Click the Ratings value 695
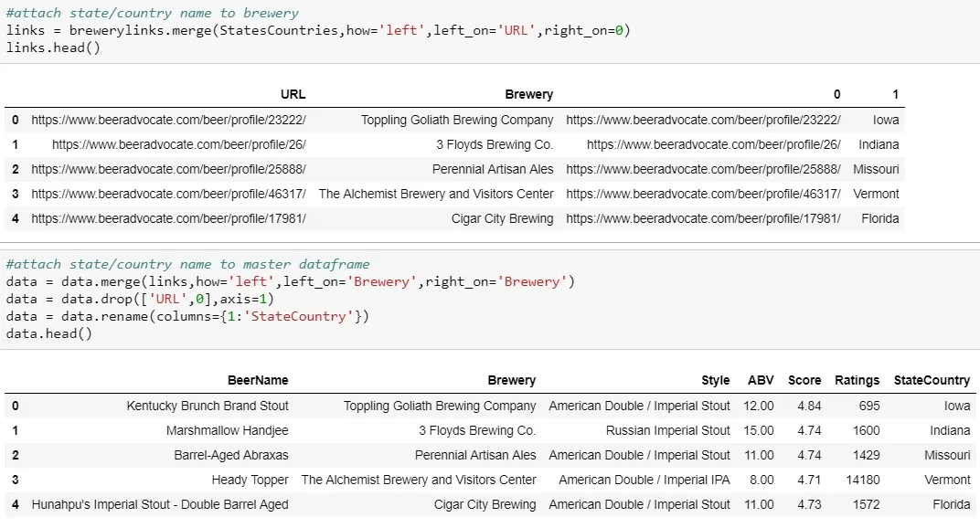The width and height of the screenshot is (980, 528). point(869,406)
